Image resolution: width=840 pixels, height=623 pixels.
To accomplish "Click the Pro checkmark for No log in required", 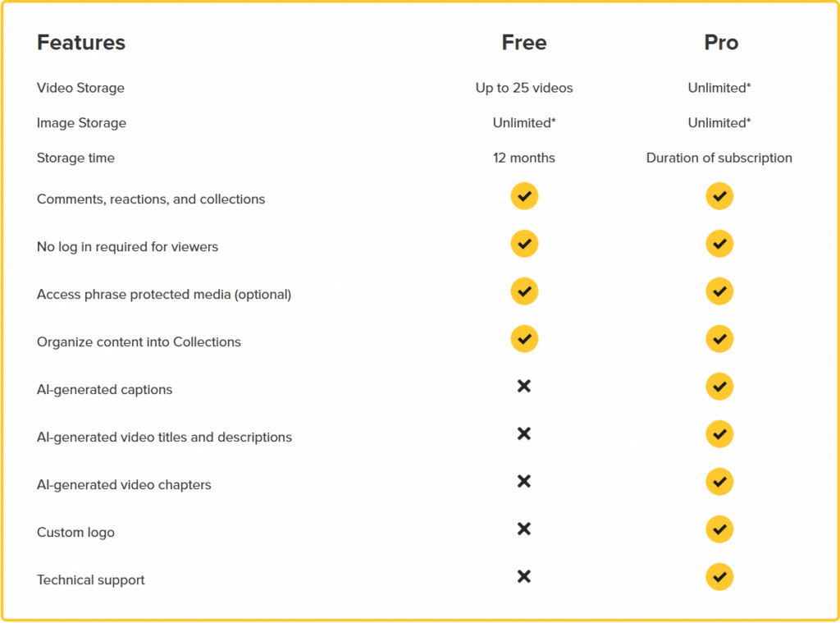I will click(719, 245).
